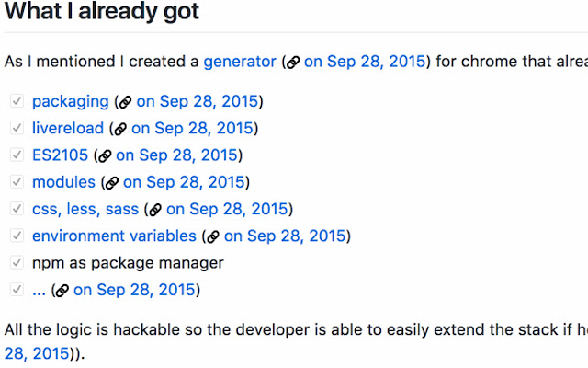The image size is (588, 368).
Task: Open the ES2105 link
Action: [x=60, y=155]
